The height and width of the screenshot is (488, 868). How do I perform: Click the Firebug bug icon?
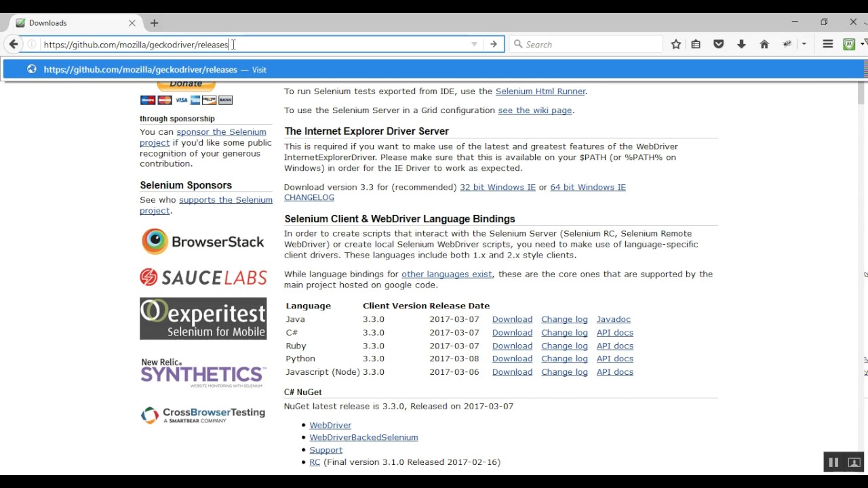pyautogui.click(x=787, y=44)
